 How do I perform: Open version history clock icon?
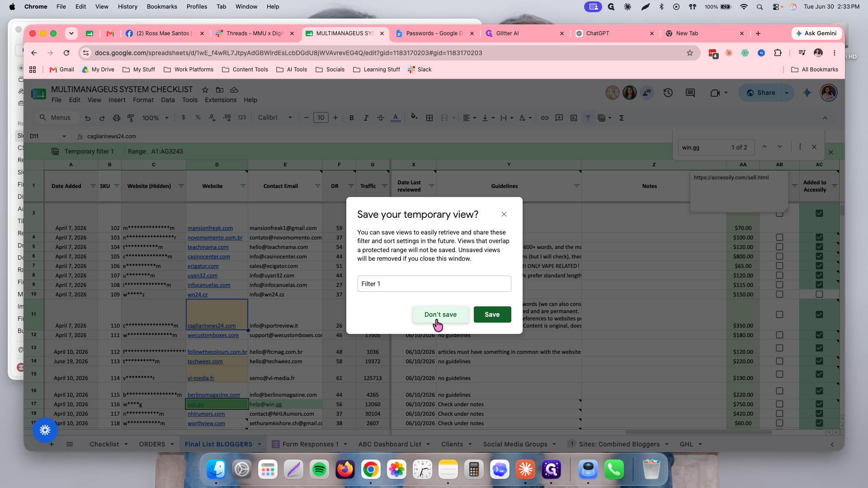pyautogui.click(x=668, y=93)
